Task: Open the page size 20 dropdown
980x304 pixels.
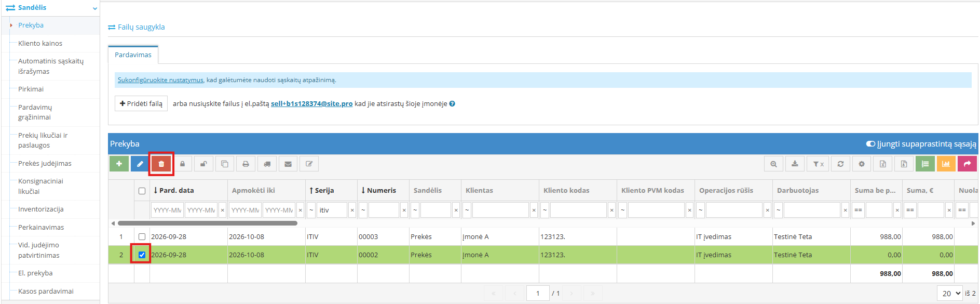Action: click(950, 293)
